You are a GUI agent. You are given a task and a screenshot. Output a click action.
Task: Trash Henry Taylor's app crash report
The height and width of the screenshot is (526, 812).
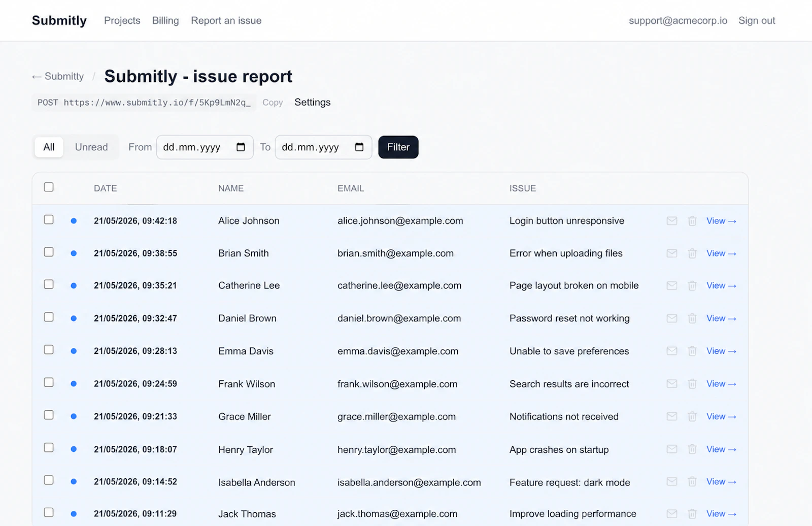(x=692, y=449)
